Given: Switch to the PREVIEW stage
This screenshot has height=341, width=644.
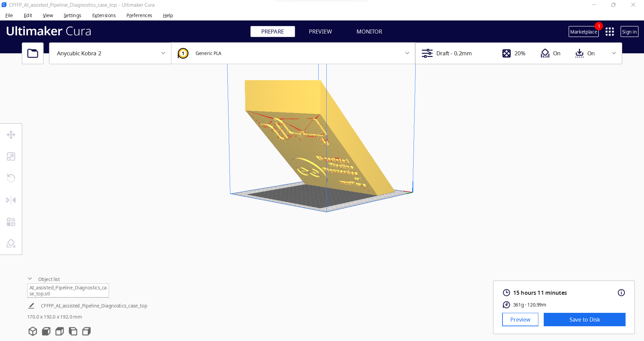Looking at the screenshot, I should [x=320, y=32].
